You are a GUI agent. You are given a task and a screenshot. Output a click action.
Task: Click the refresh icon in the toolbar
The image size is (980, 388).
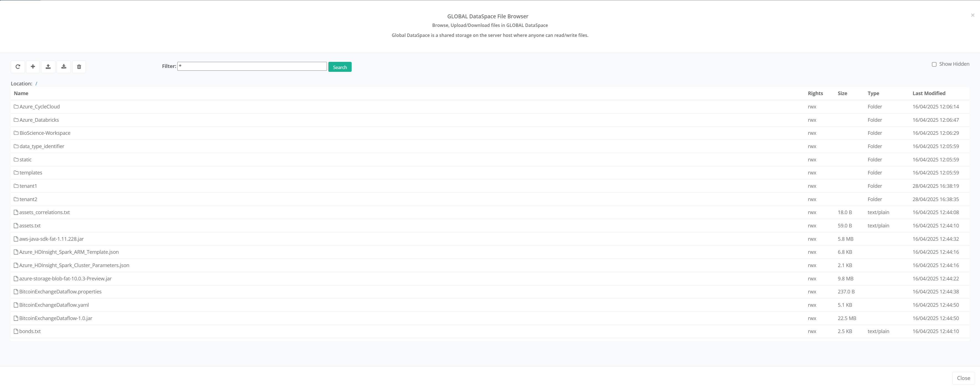(18, 67)
